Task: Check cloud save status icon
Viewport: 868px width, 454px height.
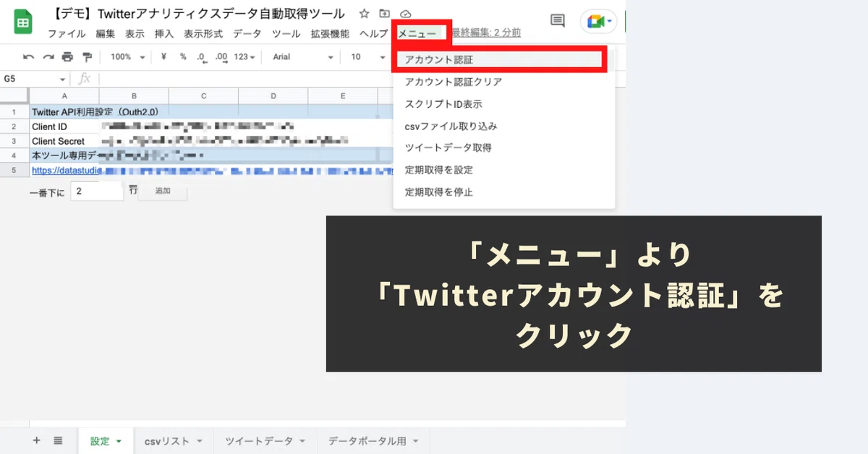Action: [x=405, y=14]
